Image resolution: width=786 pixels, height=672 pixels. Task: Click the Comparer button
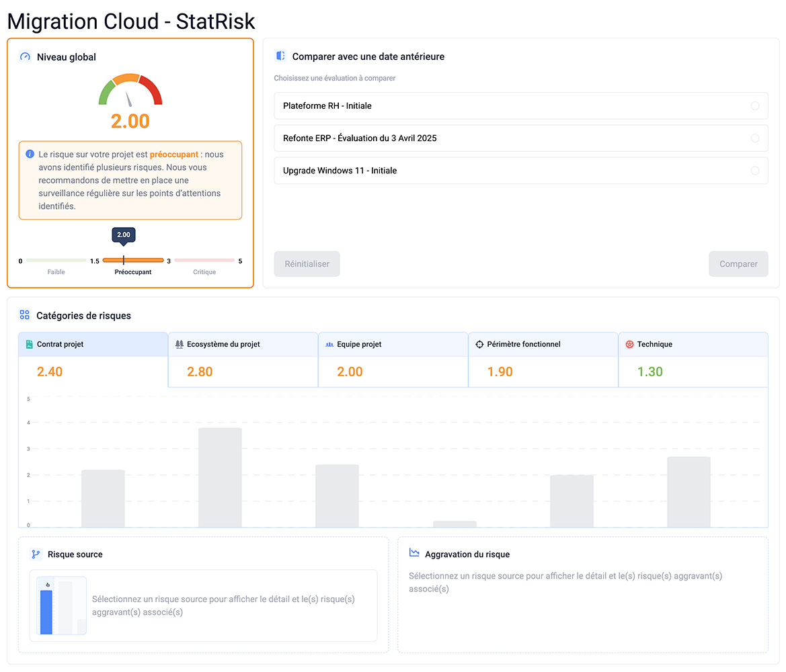click(738, 264)
